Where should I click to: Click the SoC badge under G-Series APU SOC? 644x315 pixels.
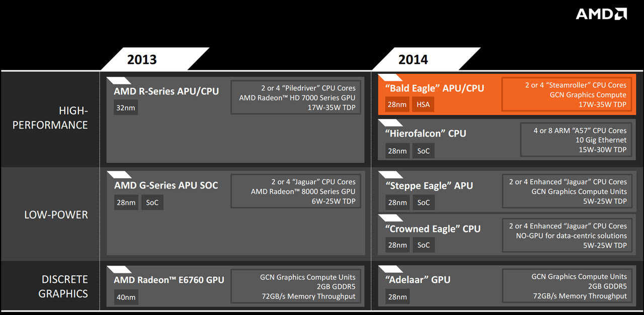tap(152, 202)
